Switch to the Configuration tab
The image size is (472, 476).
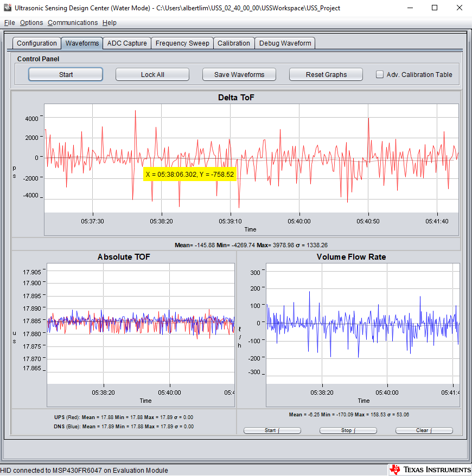point(37,43)
